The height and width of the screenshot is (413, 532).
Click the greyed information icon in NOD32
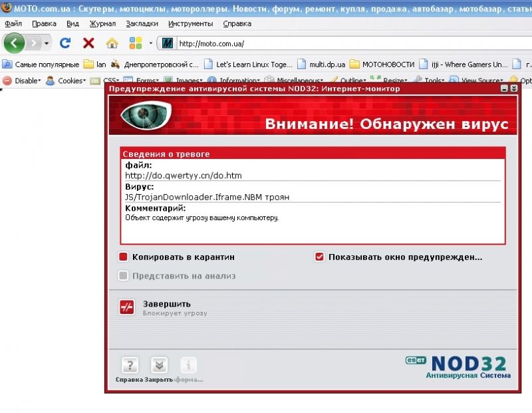click(188, 365)
